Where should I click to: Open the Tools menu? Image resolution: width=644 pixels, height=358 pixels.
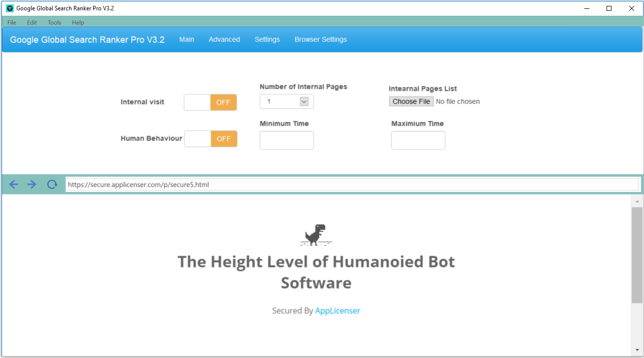pyautogui.click(x=55, y=23)
